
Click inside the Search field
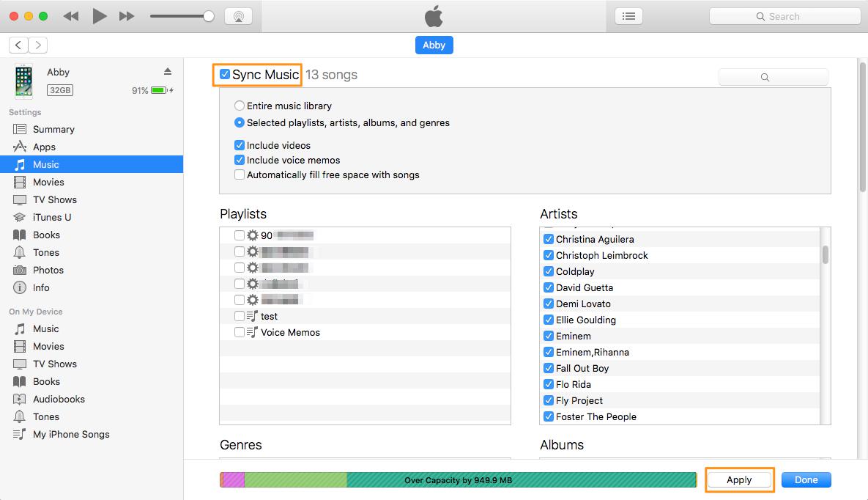(x=784, y=15)
